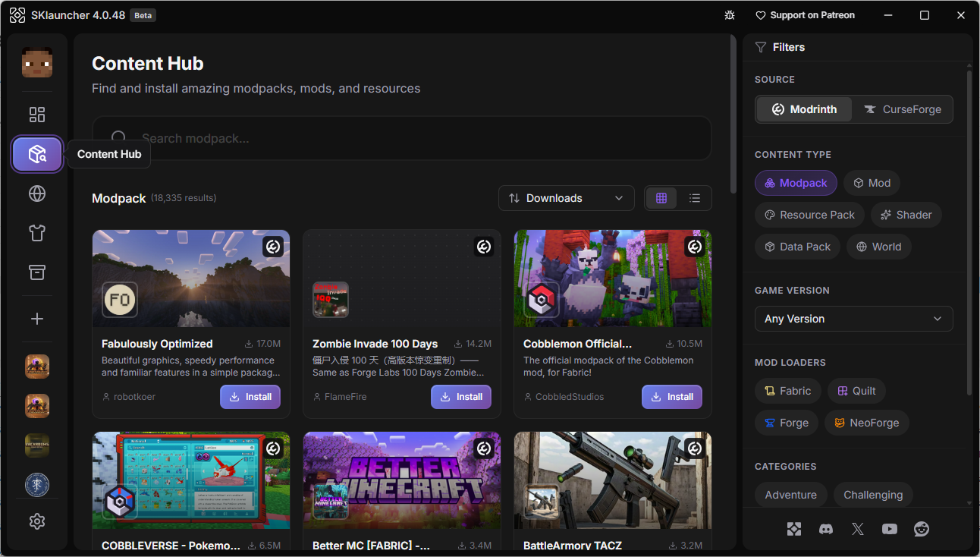Image resolution: width=980 pixels, height=557 pixels.
Task: Toggle the Forge mod loader filter
Action: 787,423
